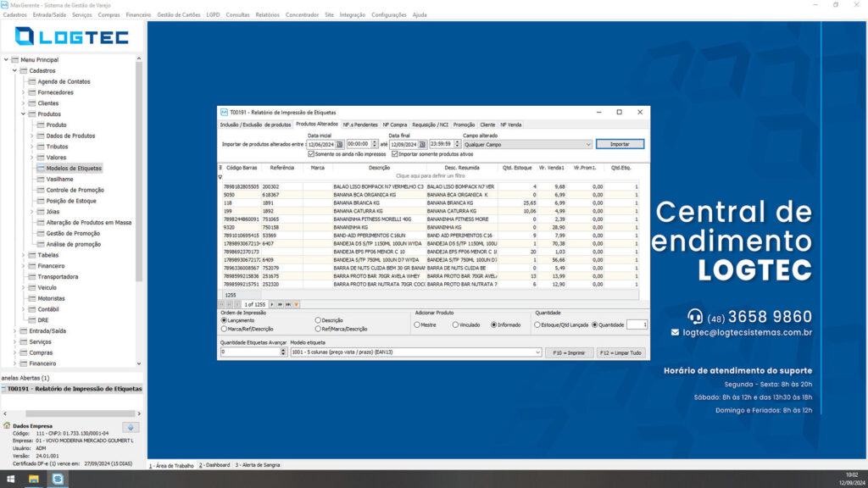Screen dimensions: 868x488
Task: Expand the Fornecedores tree node
Action: point(23,92)
